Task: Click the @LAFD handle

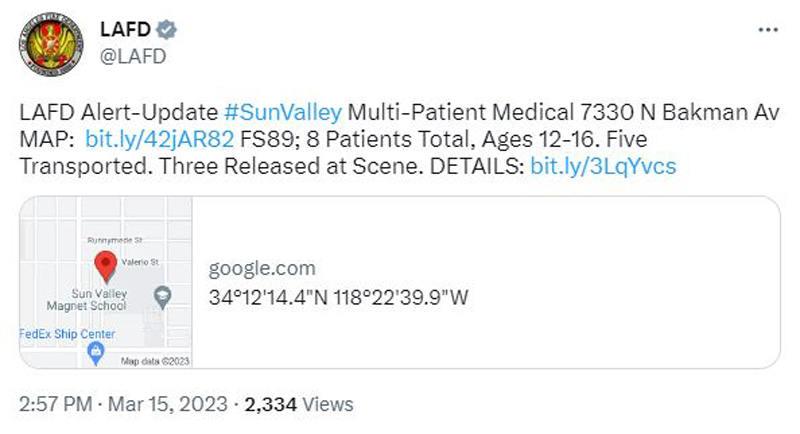Action: point(133,56)
